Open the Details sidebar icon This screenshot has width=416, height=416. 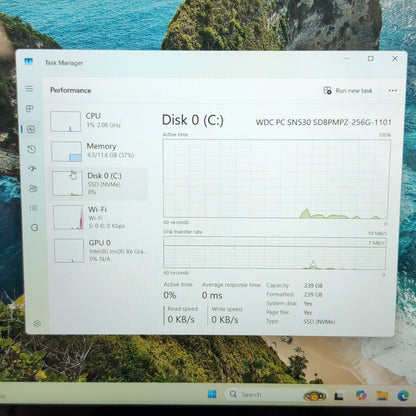pyautogui.click(x=34, y=208)
